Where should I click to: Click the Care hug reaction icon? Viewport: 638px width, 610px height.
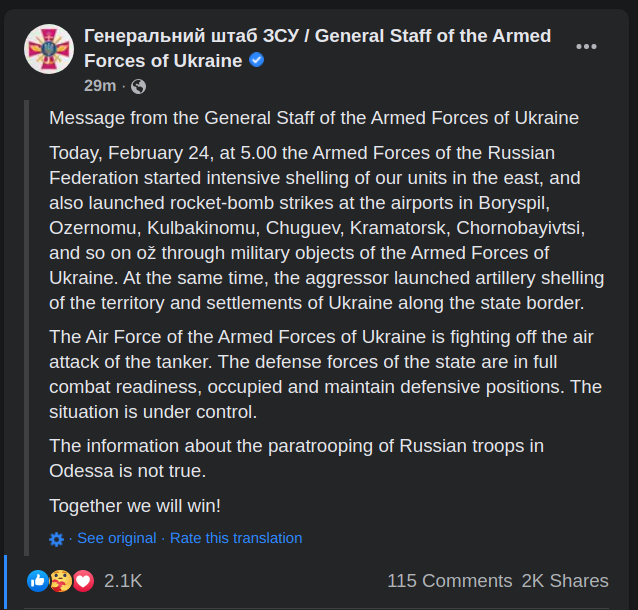(61, 581)
